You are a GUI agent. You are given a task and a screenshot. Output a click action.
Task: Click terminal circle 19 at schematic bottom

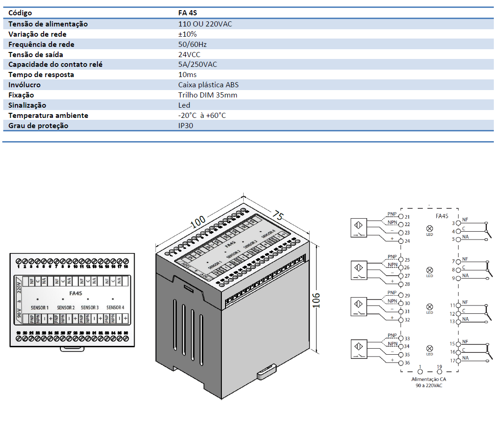[440, 372]
